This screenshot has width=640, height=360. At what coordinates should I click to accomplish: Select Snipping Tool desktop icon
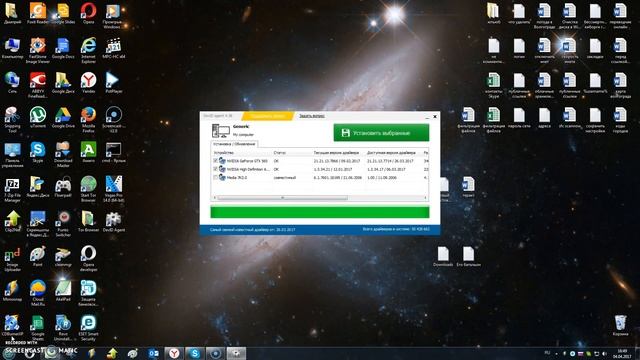[12, 120]
